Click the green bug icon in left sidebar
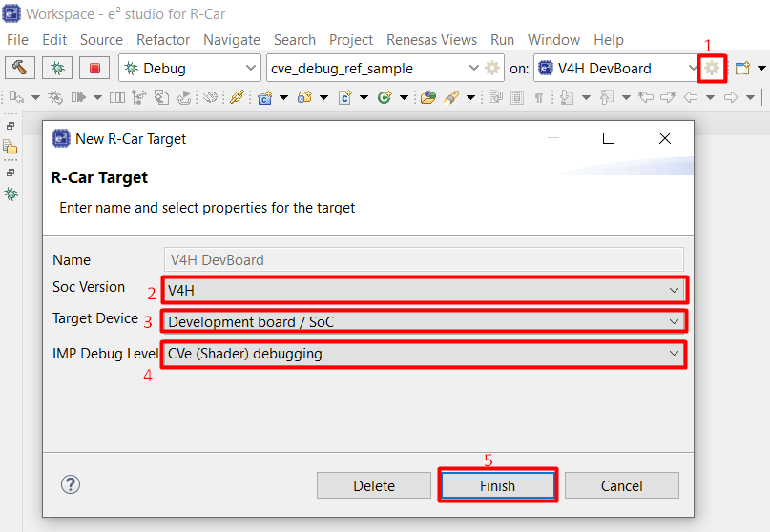 (x=11, y=194)
